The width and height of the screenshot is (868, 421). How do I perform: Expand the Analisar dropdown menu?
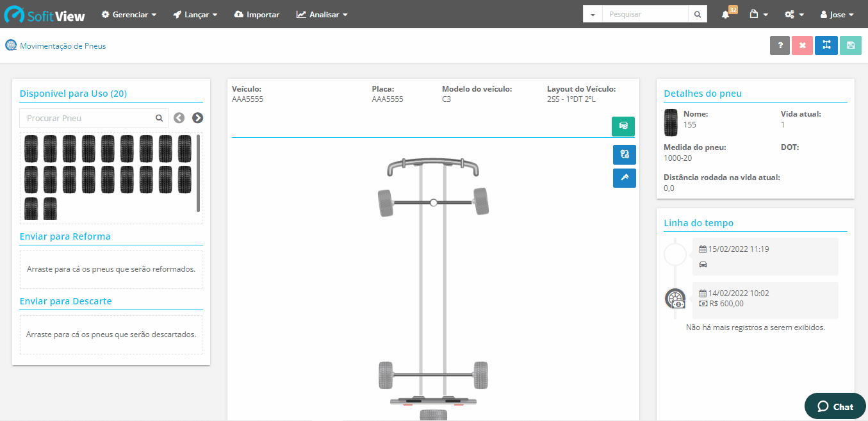coord(322,14)
